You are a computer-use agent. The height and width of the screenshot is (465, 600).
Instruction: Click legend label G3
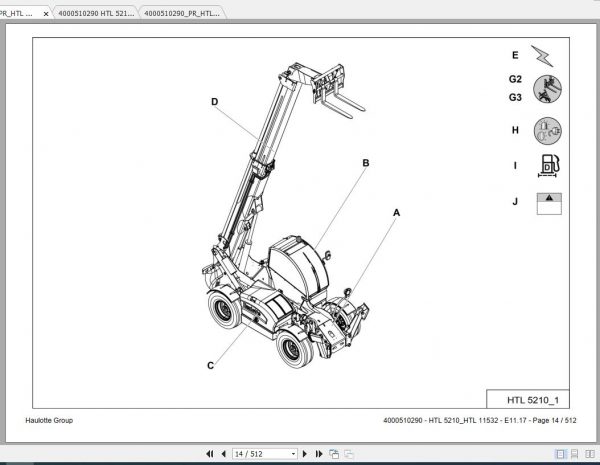pyautogui.click(x=515, y=97)
